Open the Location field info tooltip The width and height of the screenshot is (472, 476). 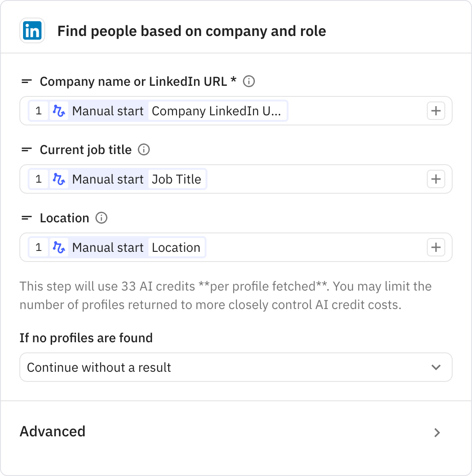[x=101, y=218]
